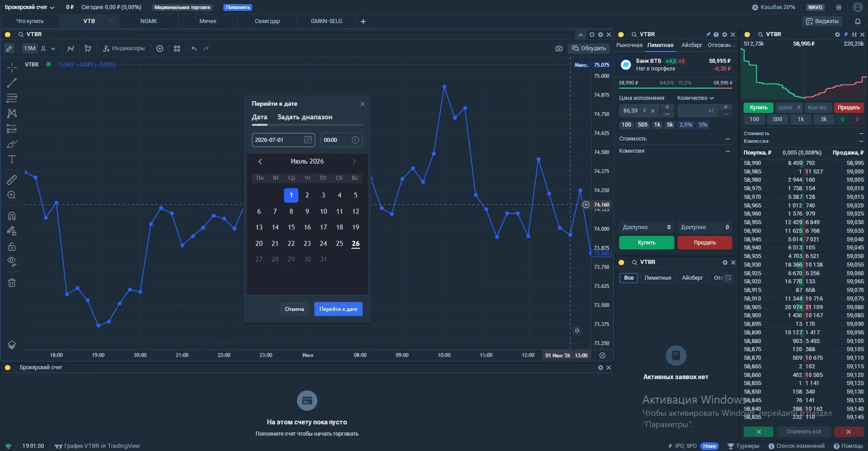Screen dimensions: 868x451
Task: Go to next month in calendar
Action: pos(354,161)
